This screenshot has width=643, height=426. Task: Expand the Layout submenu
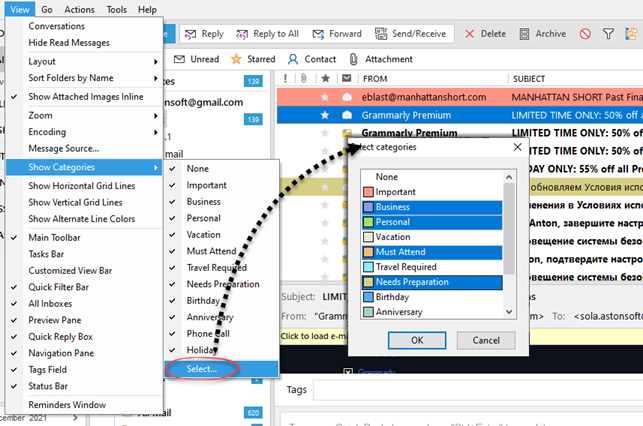[x=156, y=62]
